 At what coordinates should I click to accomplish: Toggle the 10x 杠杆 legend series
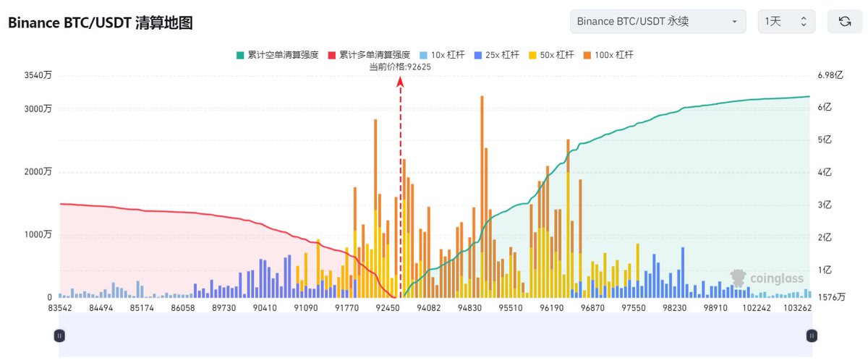pos(443,55)
